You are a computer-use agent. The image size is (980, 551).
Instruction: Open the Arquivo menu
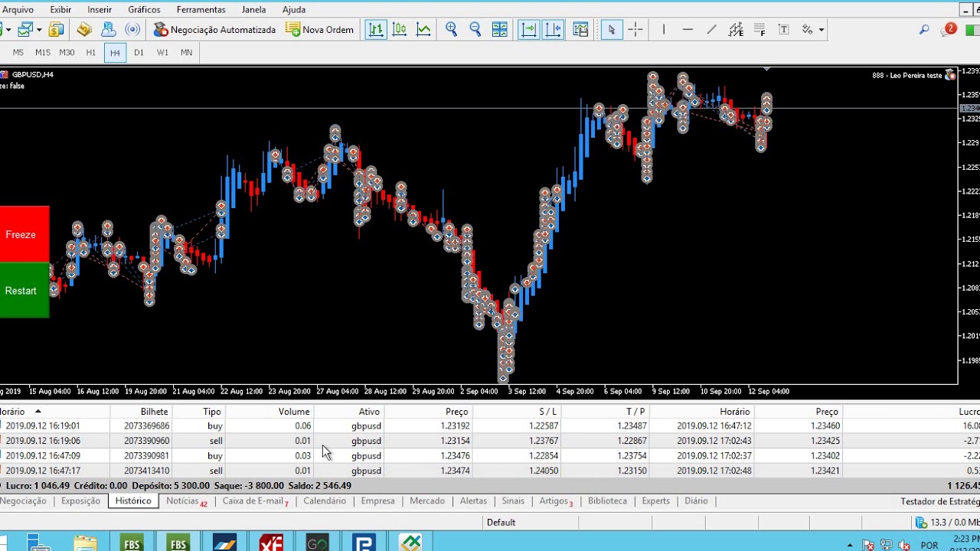(18, 10)
